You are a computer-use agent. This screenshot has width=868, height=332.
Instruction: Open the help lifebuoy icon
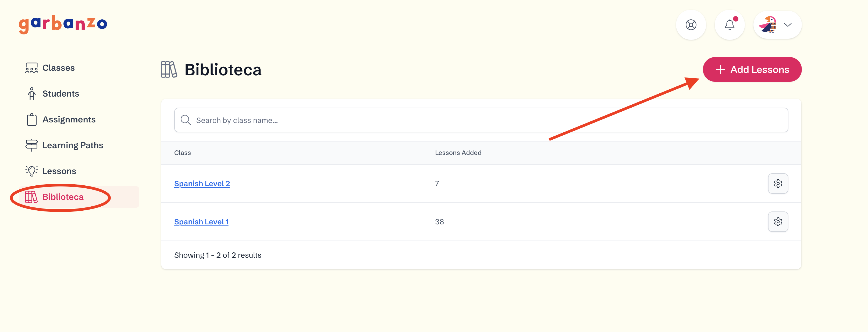pyautogui.click(x=691, y=25)
